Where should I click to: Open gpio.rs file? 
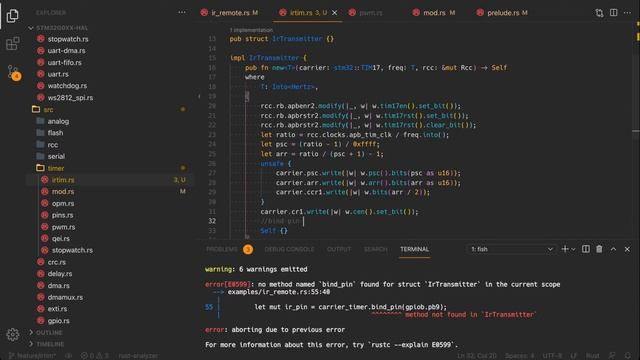click(x=58, y=321)
